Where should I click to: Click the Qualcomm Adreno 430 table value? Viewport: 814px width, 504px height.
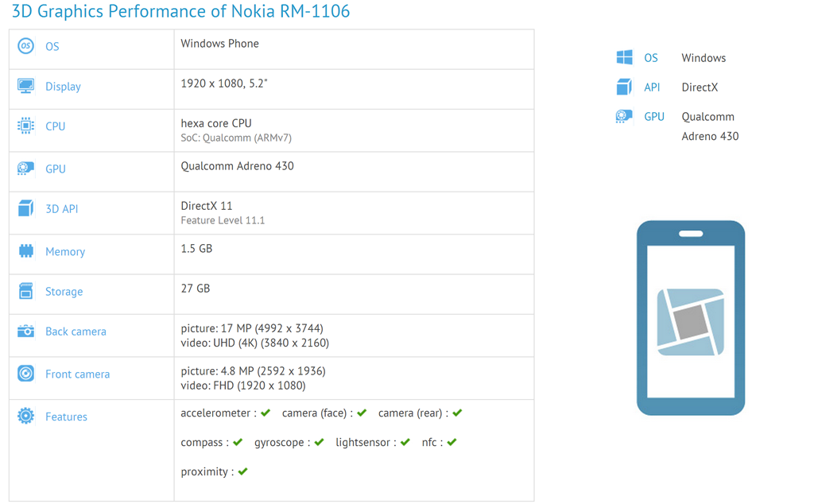pyautogui.click(x=237, y=166)
